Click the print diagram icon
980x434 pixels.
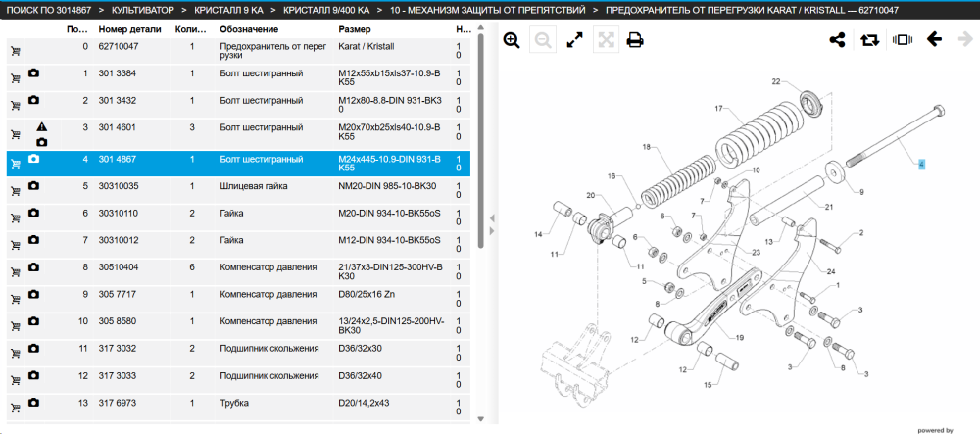635,40
